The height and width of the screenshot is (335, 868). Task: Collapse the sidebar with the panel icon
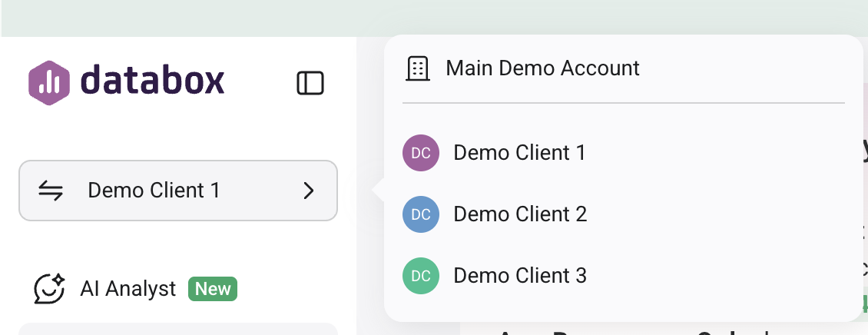click(310, 83)
